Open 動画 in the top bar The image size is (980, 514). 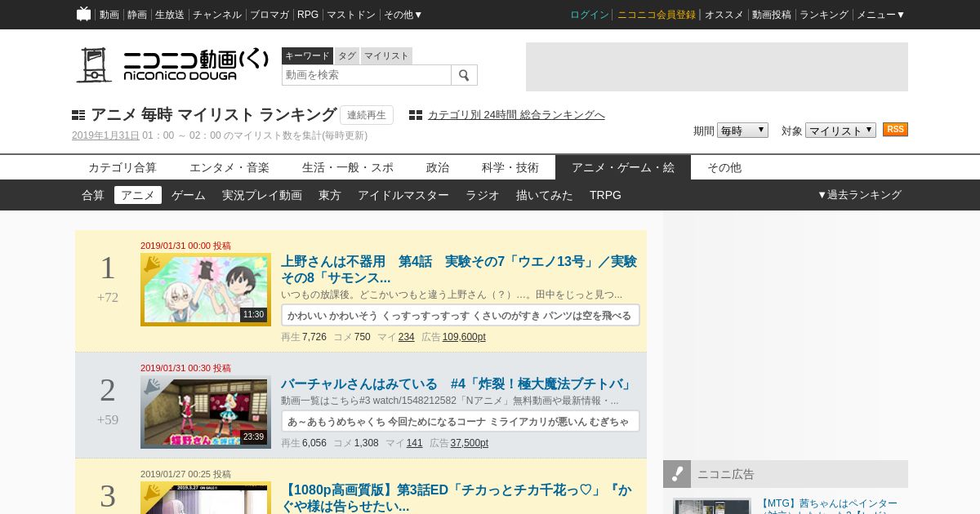click(x=109, y=15)
